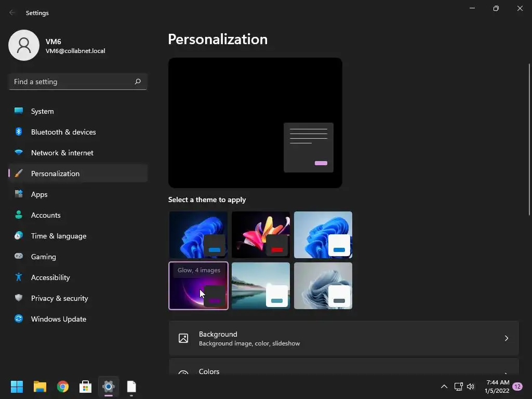Image resolution: width=532 pixels, height=399 pixels.
Task: Open File Explorer from taskbar
Action: (x=39, y=387)
